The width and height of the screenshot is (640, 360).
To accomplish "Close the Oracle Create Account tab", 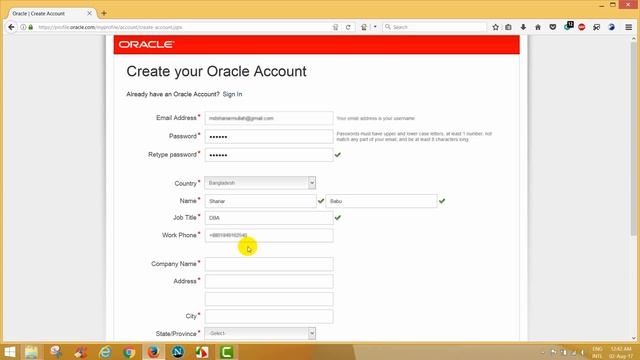I will tap(89, 13).
